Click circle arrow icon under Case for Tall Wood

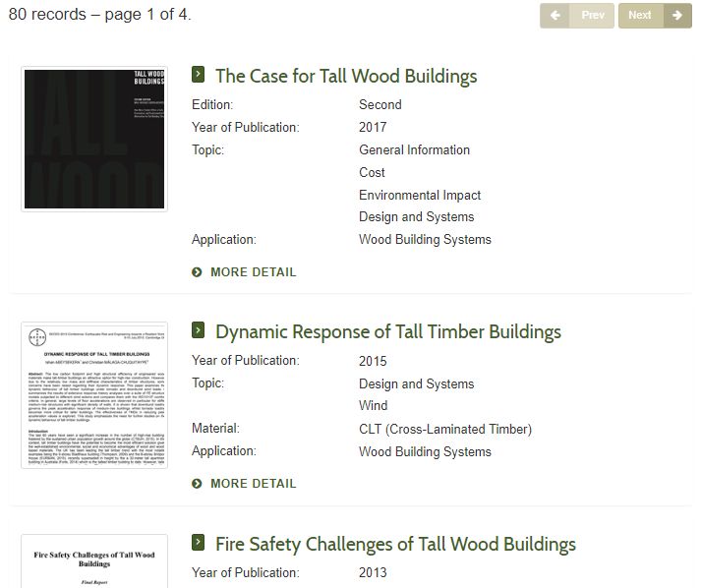tap(197, 271)
